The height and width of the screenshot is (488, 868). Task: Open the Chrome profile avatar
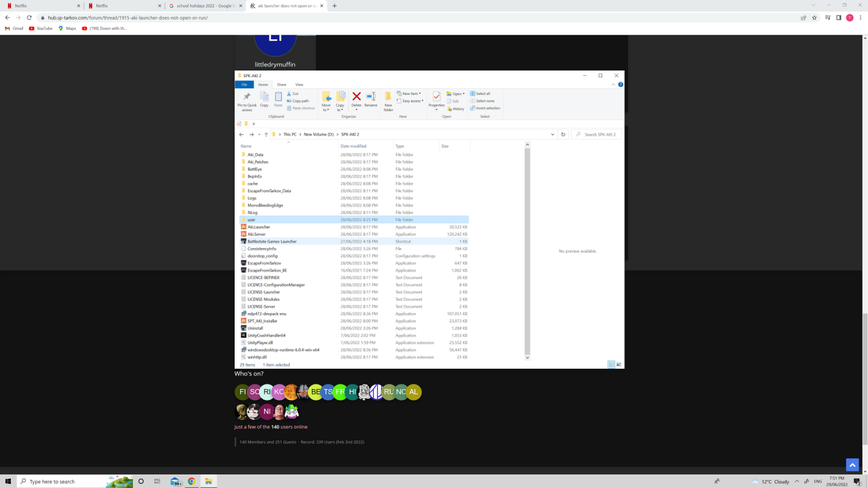(850, 18)
